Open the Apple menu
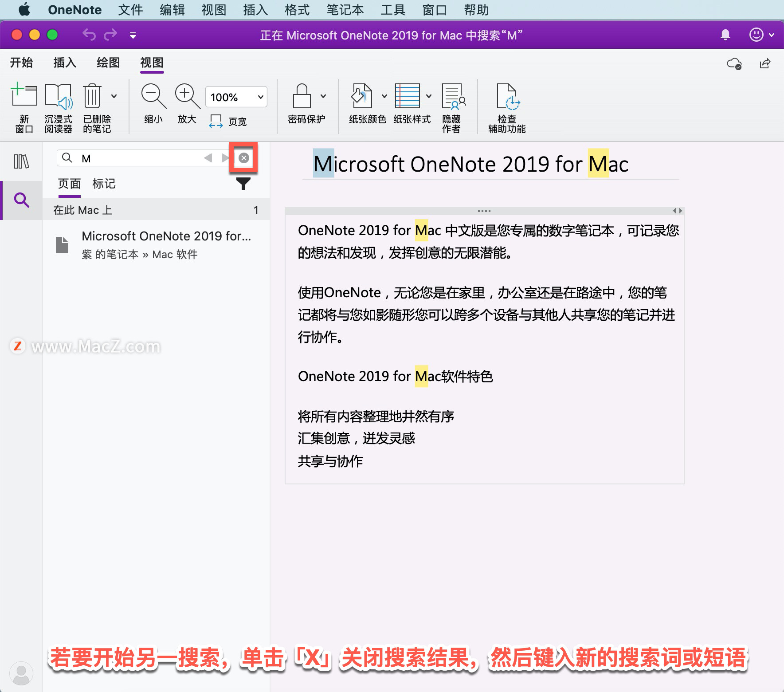 24,9
